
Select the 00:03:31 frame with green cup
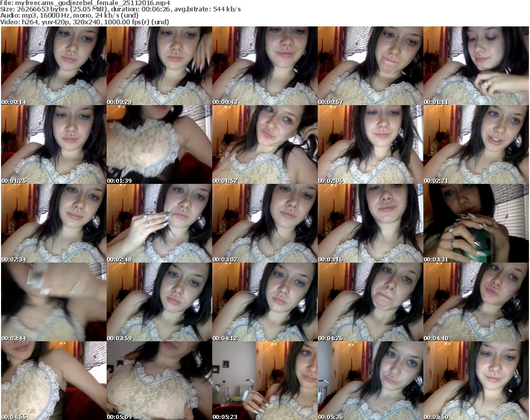[x=476, y=223]
